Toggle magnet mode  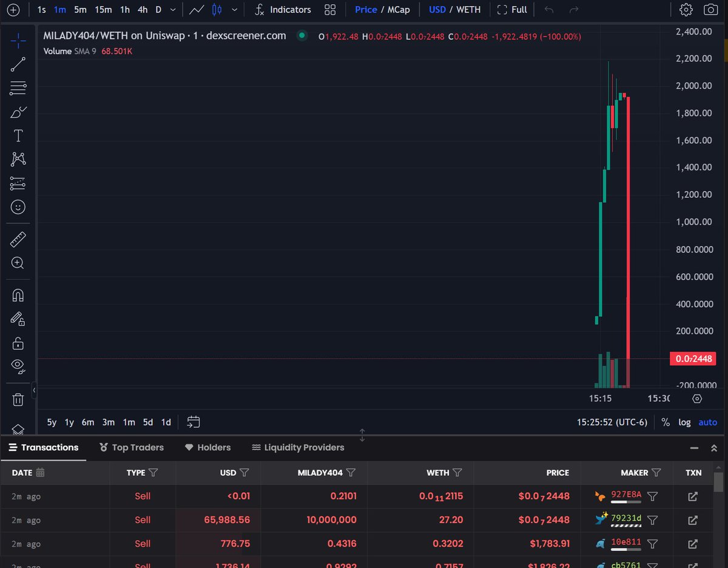tap(18, 296)
